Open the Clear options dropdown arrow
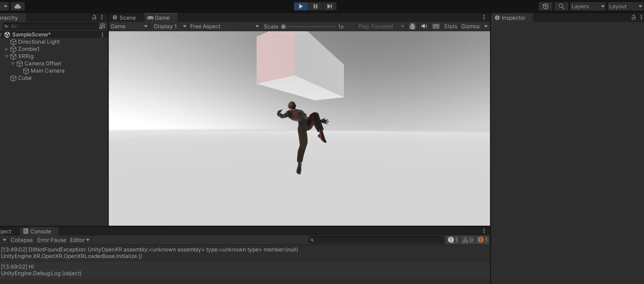This screenshot has width=644, height=284. click(4, 240)
